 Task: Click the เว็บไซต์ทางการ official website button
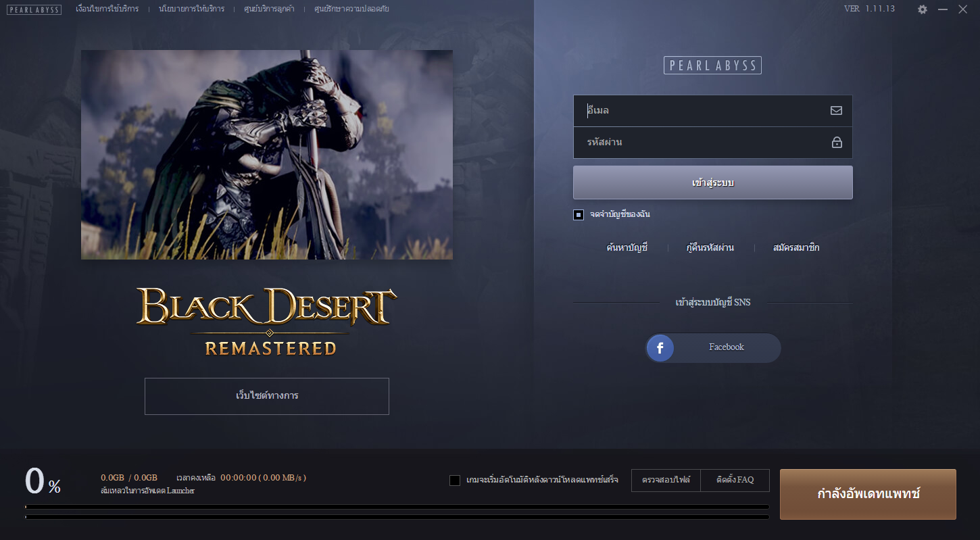click(x=267, y=396)
